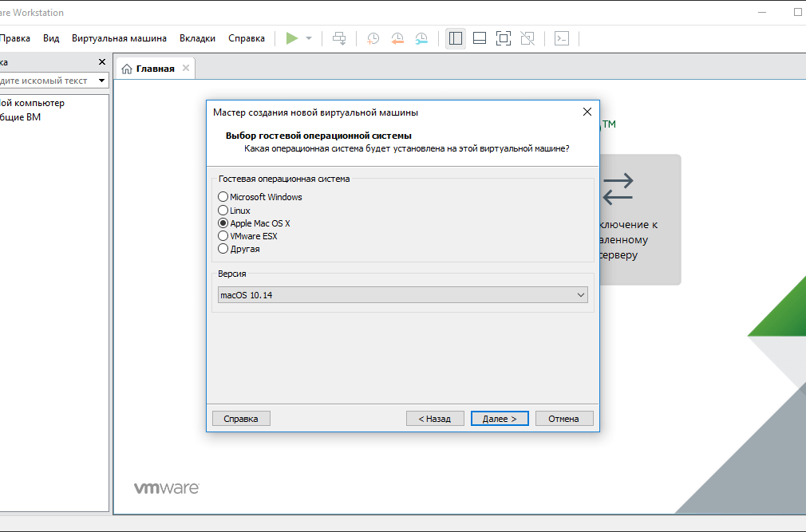Toggle the library sidebar view
The height and width of the screenshot is (532, 806).
tap(456, 38)
